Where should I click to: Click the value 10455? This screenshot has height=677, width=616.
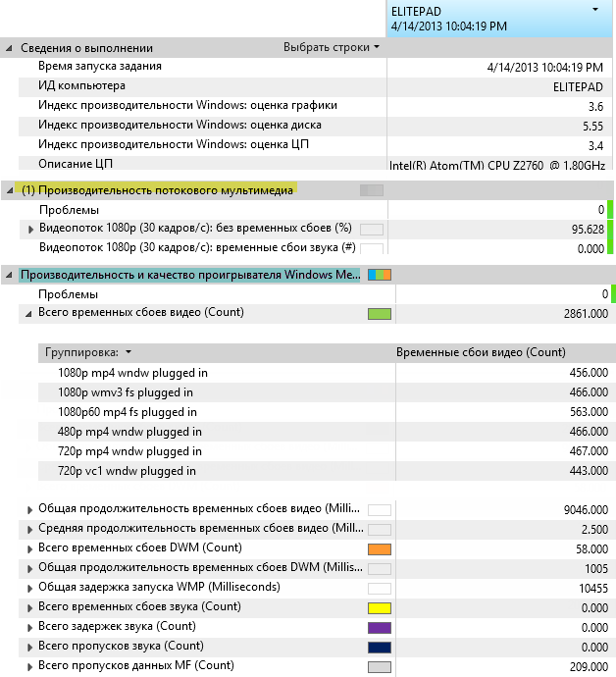[x=593, y=589]
